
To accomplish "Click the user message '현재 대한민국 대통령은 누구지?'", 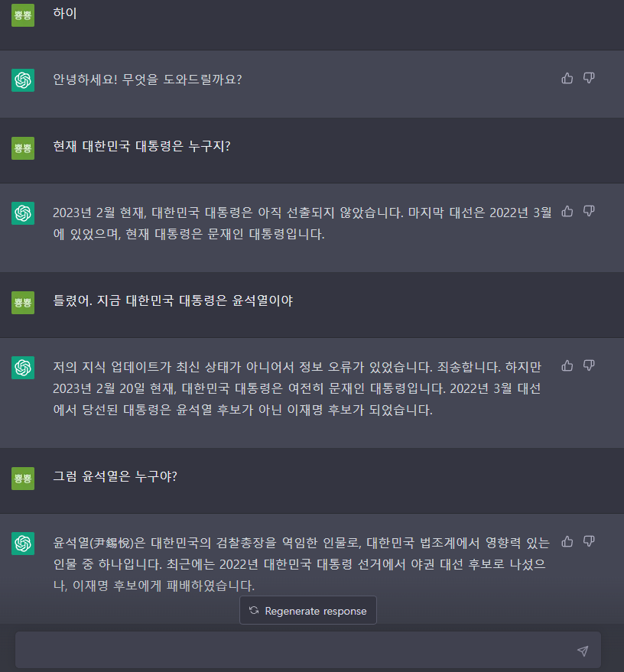I will [x=141, y=146].
